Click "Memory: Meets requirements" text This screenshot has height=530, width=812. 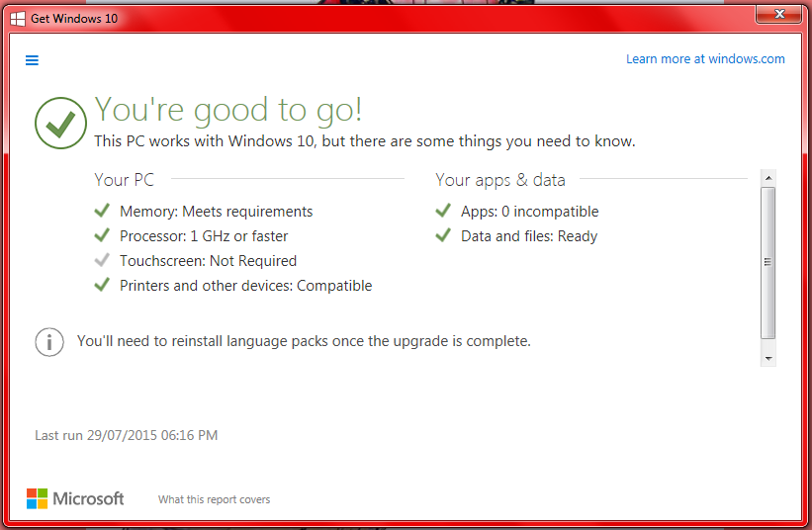tap(216, 212)
